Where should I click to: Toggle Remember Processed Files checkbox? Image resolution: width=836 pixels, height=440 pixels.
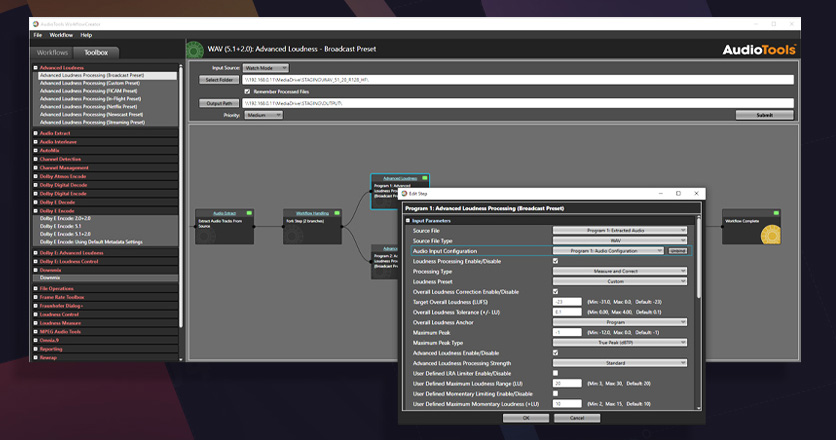pyautogui.click(x=247, y=92)
